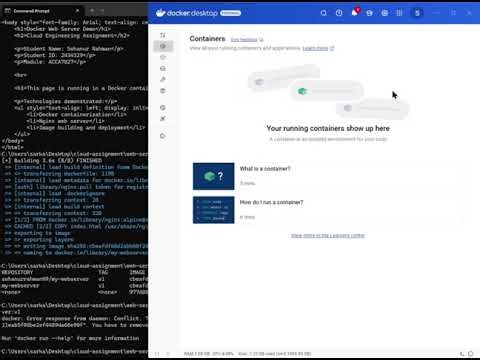The width and height of the screenshot is (480, 360).
Task: Open the account avatar labeled S
Action: pos(417,13)
